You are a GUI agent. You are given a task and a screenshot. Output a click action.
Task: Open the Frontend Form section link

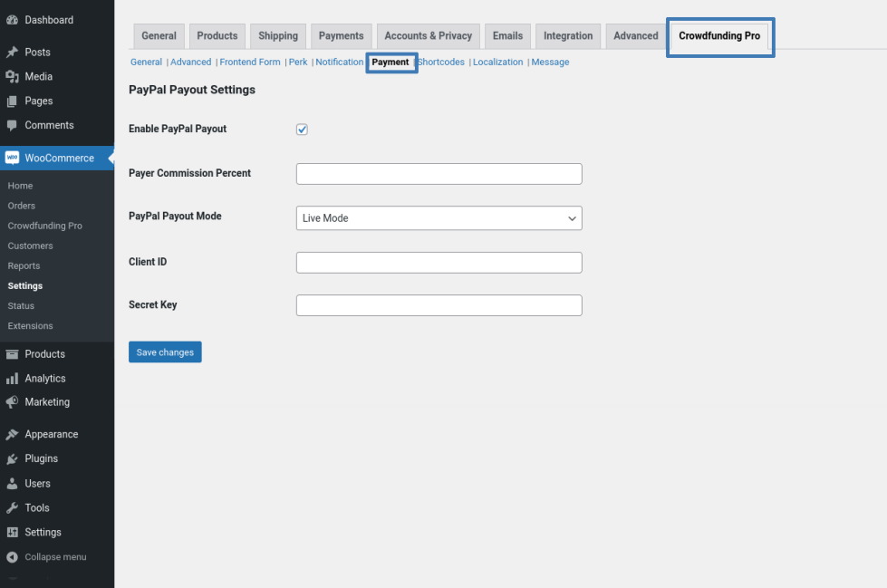(250, 62)
